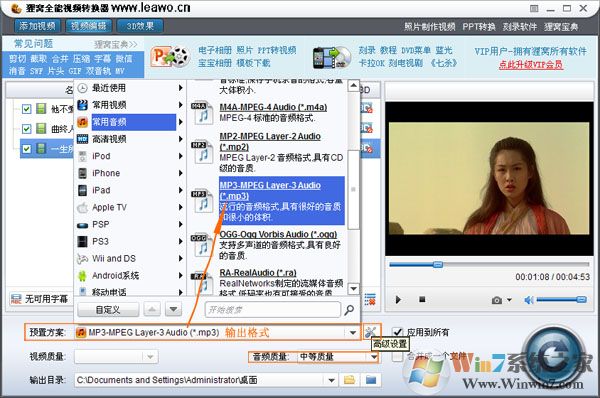Viewport: 600px width, 398px height.
Task: Click the Apple TV icon
Action: [82, 207]
